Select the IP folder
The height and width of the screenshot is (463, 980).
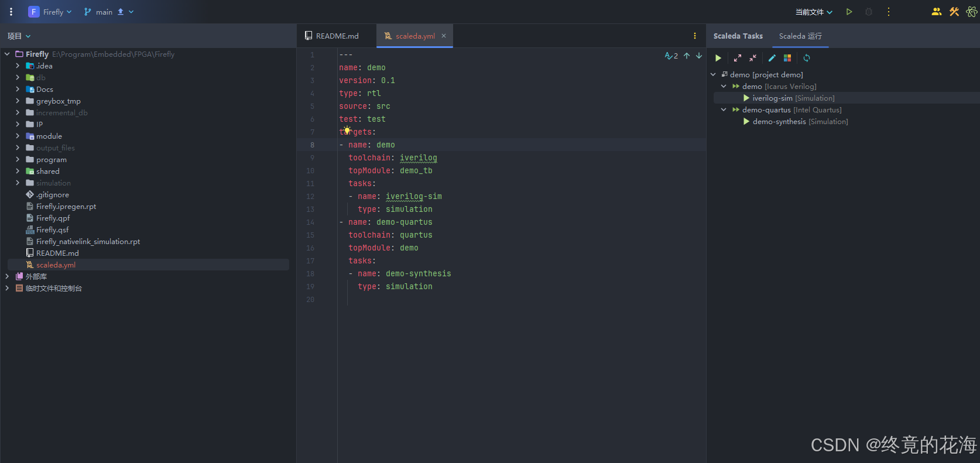point(39,124)
